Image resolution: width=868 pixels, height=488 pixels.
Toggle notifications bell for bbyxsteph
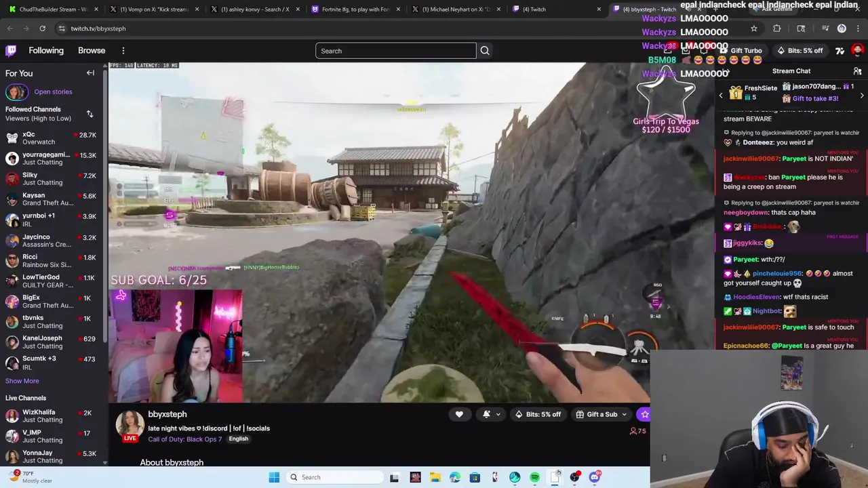click(486, 414)
